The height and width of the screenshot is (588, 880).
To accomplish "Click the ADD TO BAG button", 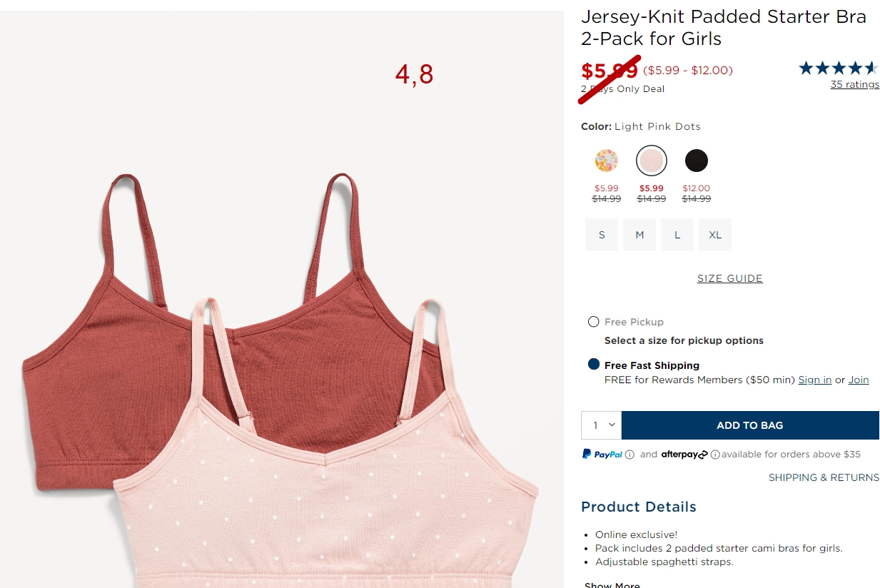I will tap(750, 425).
